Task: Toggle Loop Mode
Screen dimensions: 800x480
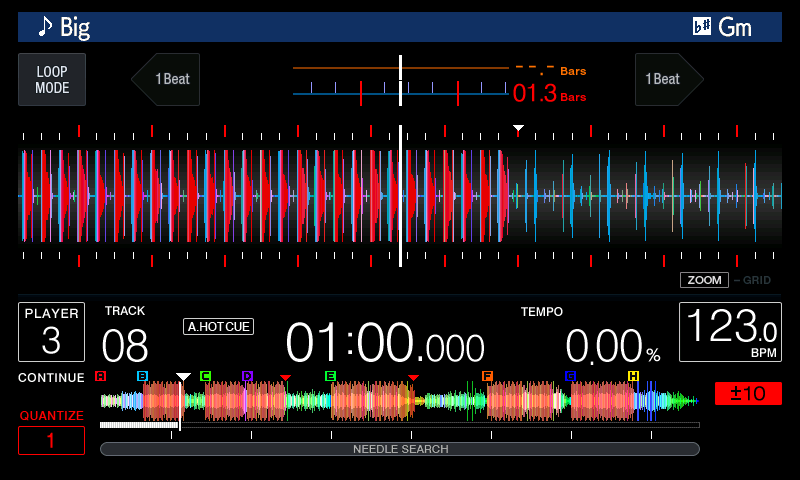Action: (x=52, y=80)
